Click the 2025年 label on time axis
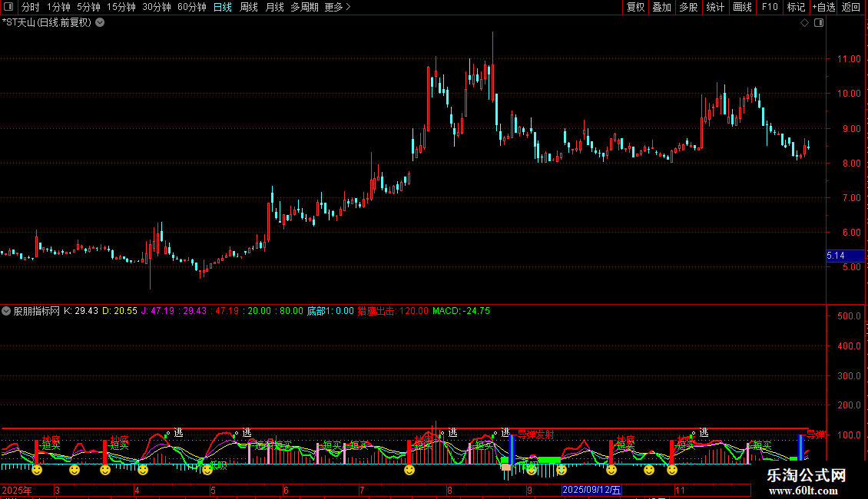 (x=17, y=490)
